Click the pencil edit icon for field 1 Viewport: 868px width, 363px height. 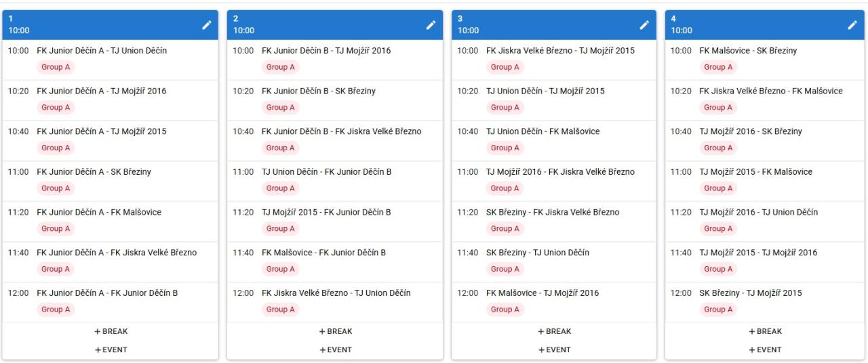pos(207,25)
